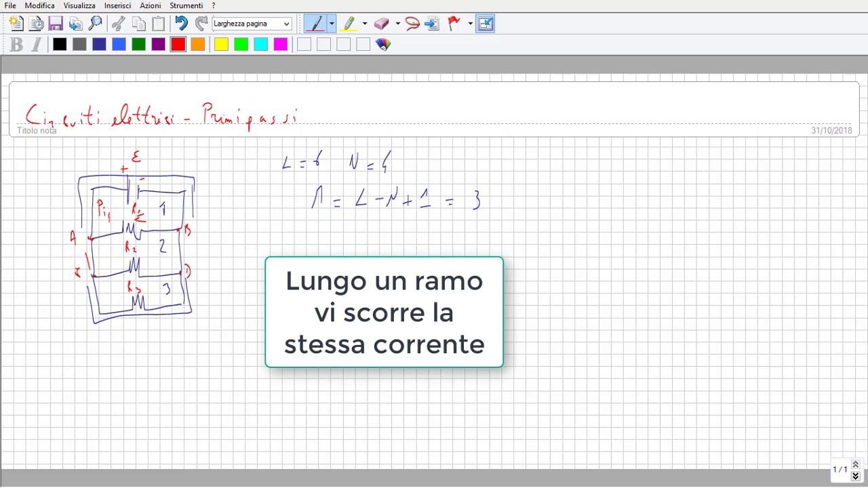The image size is (868, 488).
Task: Expand the Highlighter options arrow
Action: (x=364, y=24)
